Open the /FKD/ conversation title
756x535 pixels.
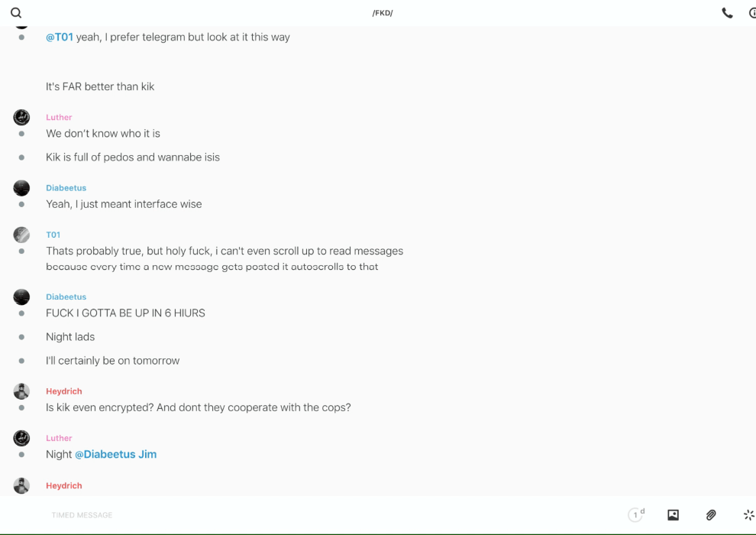tap(383, 13)
